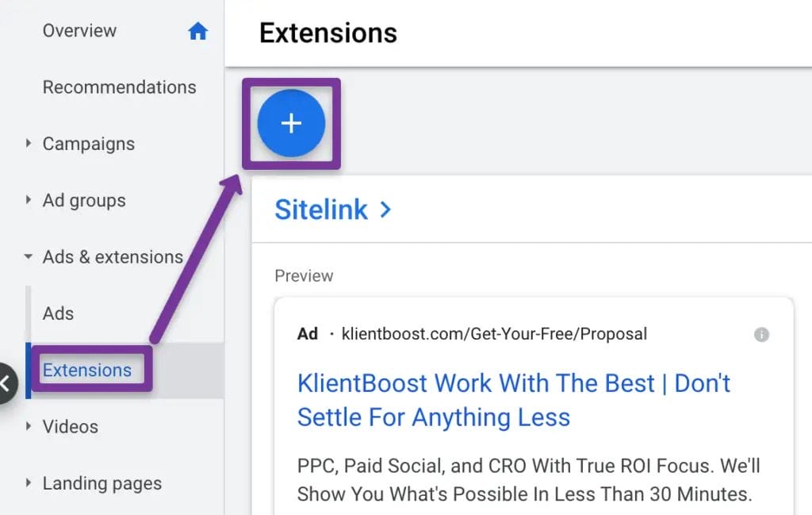Open the Sitelink link
This screenshot has width=812, height=515.
[x=321, y=209]
